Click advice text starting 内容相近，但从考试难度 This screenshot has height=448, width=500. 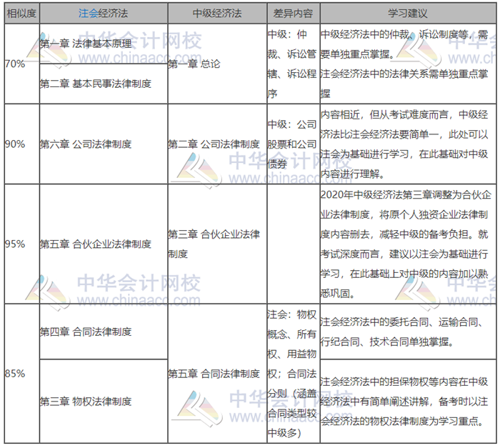click(408, 144)
